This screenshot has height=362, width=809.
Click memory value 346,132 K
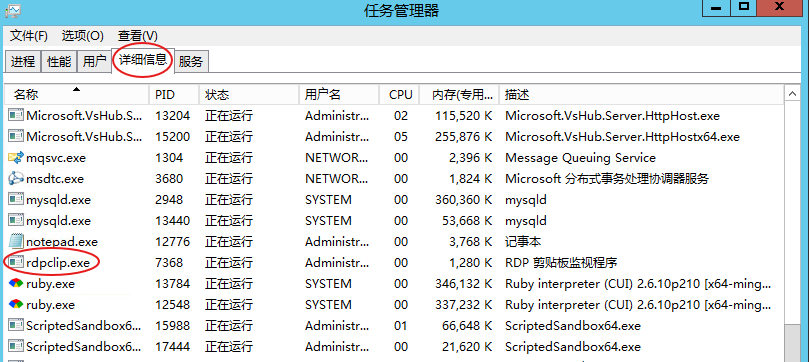click(x=464, y=284)
